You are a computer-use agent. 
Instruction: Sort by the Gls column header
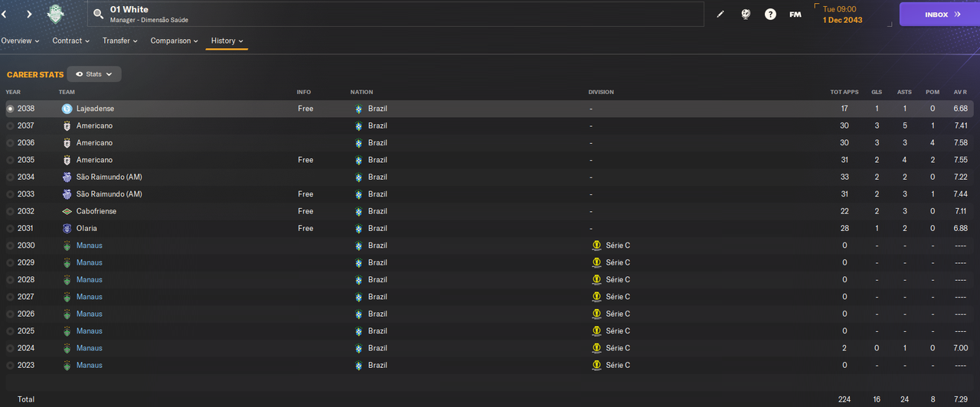877,93
